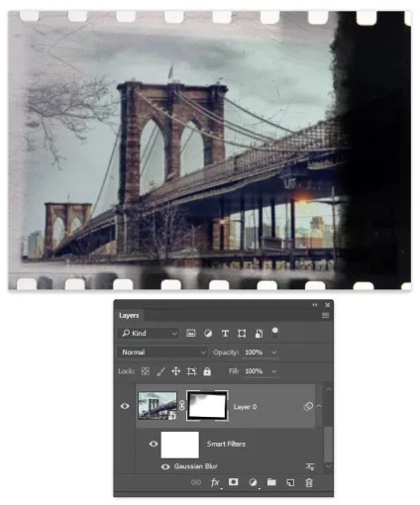Toggle Gaussian Blur filter visibility
The image size is (420, 505).
(165, 466)
